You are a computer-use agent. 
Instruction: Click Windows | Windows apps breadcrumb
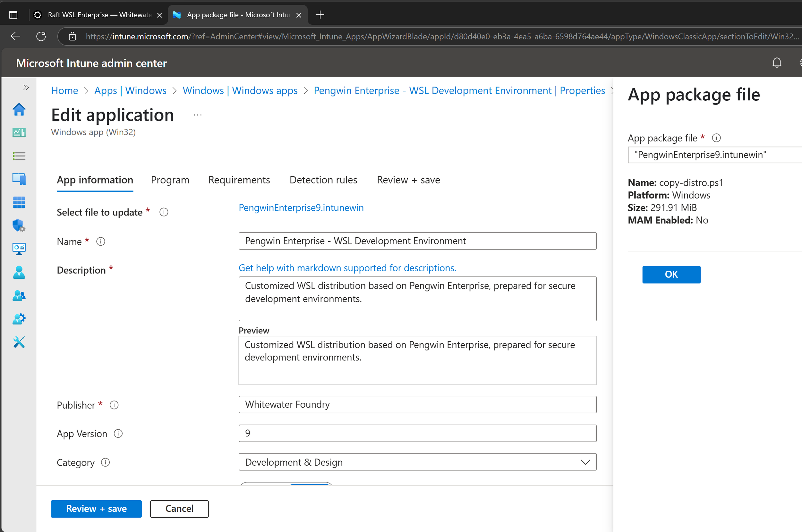[x=240, y=90]
